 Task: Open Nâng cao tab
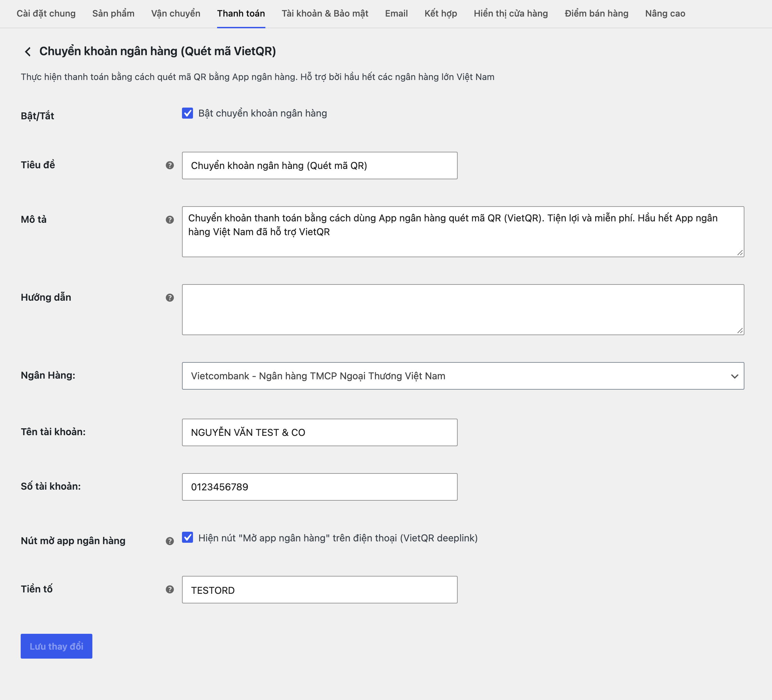(665, 13)
